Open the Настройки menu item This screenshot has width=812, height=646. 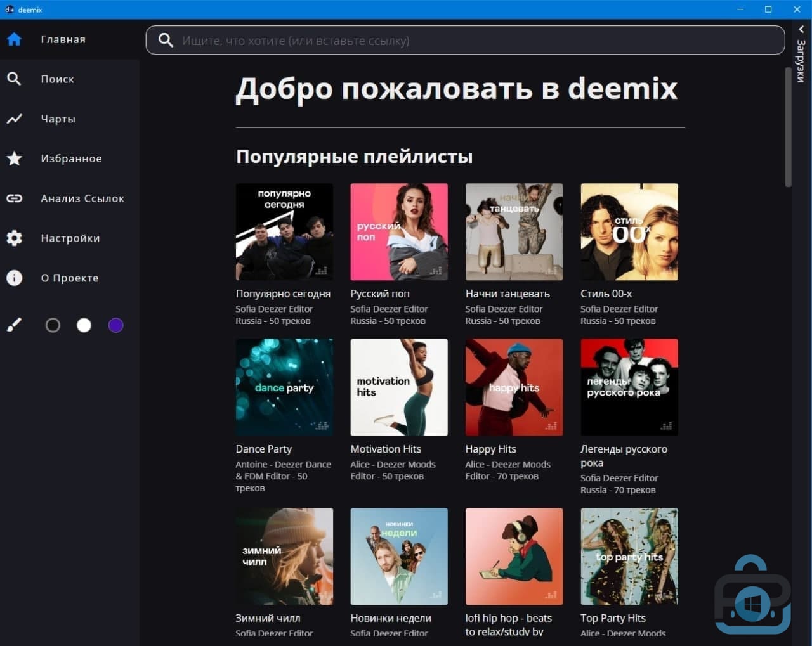[x=70, y=238]
